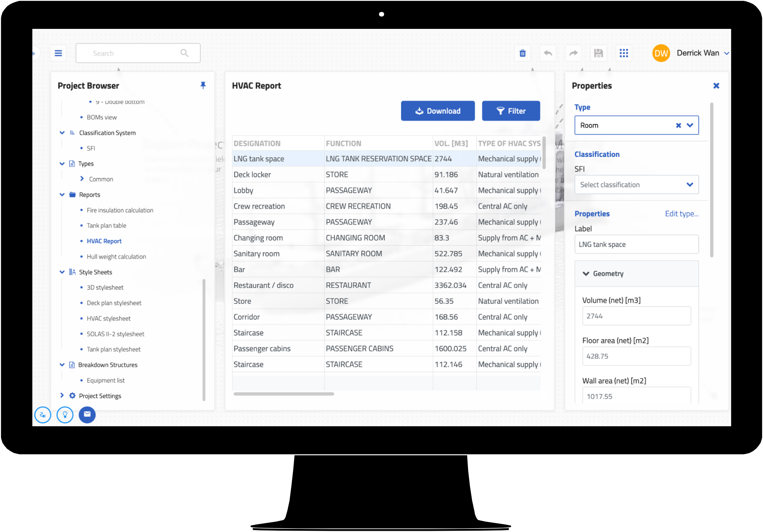Close the Properties panel
763x532 pixels.
716,86
